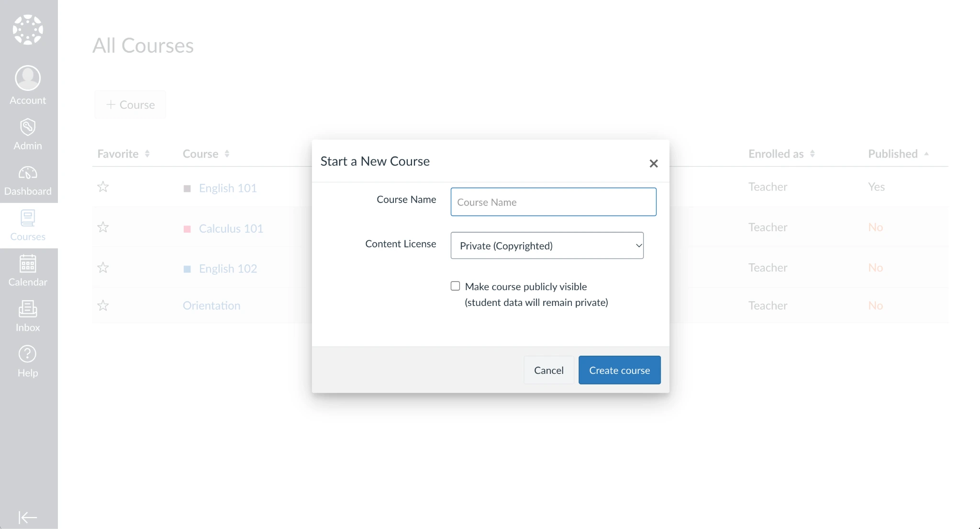Screen dimensions: 980x529
Task: Click the Calculus 101 pink color square
Action: pyautogui.click(x=187, y=229)
